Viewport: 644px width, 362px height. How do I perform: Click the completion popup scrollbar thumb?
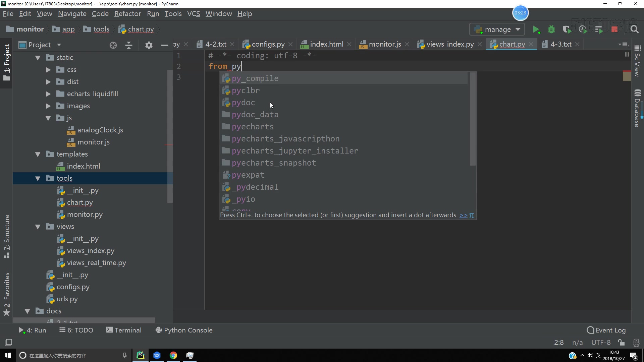473,119
